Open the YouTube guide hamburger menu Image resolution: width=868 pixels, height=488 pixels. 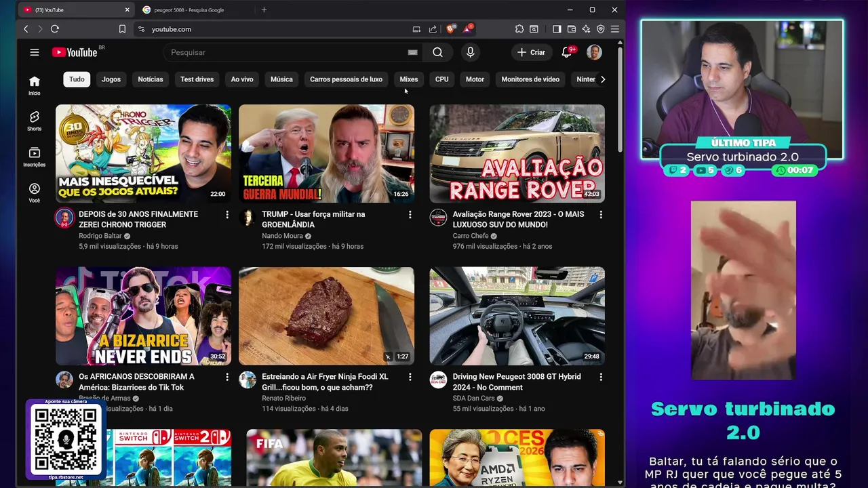click(x=35, y=52)
